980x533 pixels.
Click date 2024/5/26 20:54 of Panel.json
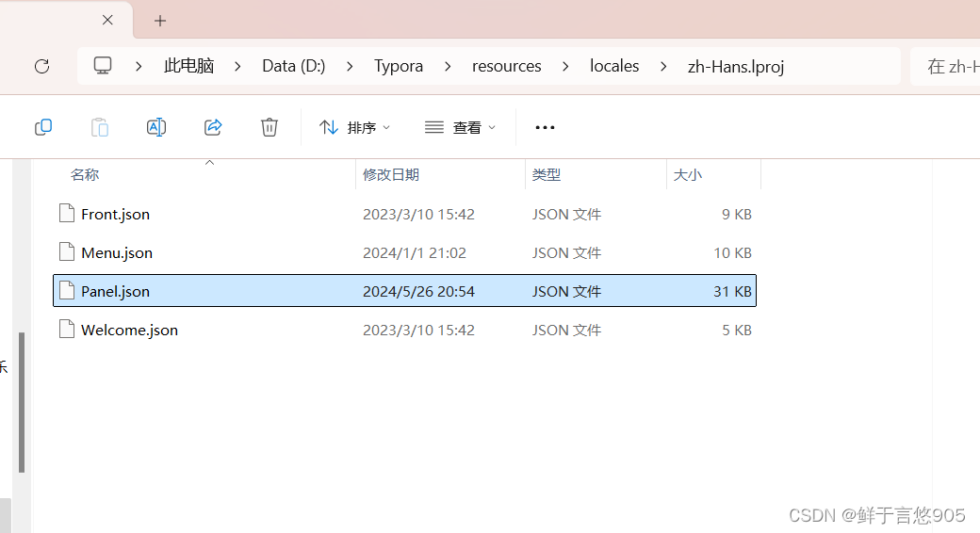coord(418,291)
